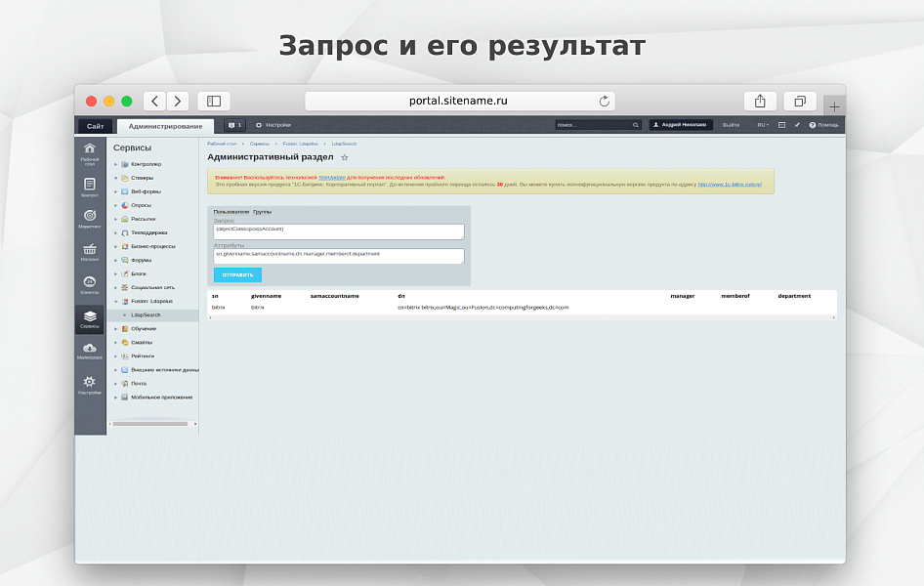Expand the Контроллер tree node
924x586 pixels.
pos(115,164)
